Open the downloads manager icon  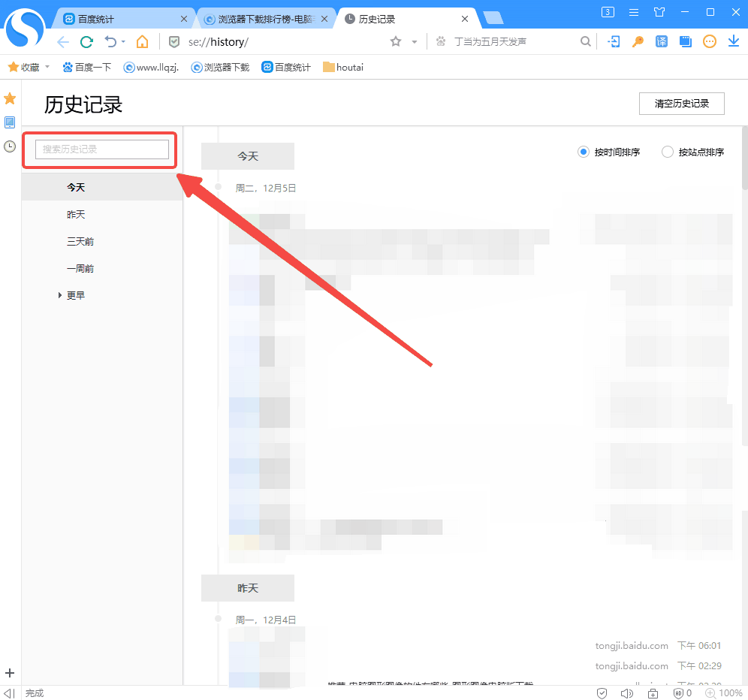click(x=734, y=42)
